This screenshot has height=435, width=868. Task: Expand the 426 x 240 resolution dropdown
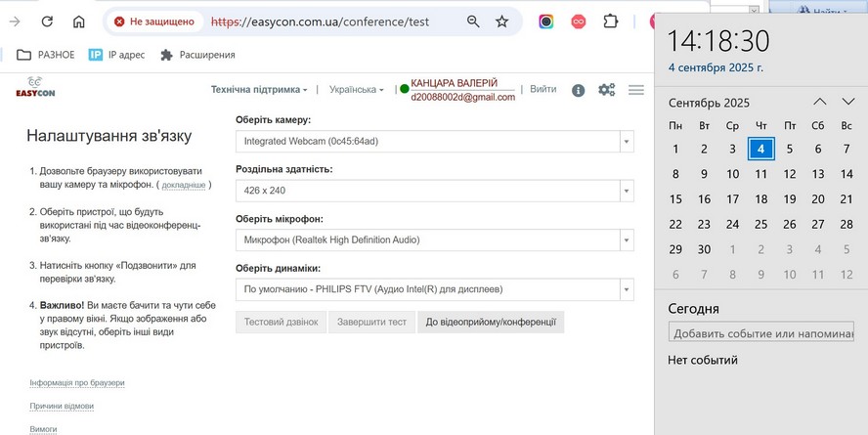click(x=434, y=191)
